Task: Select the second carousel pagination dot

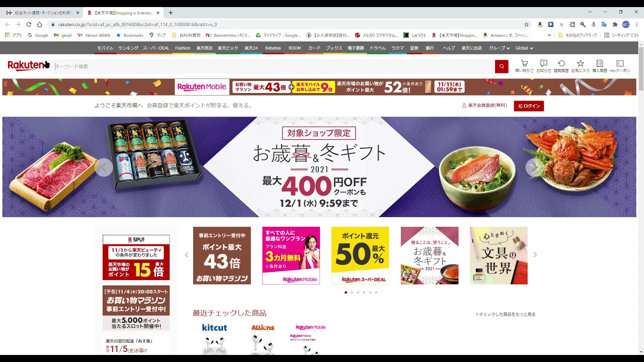Action: pos(352,292)
